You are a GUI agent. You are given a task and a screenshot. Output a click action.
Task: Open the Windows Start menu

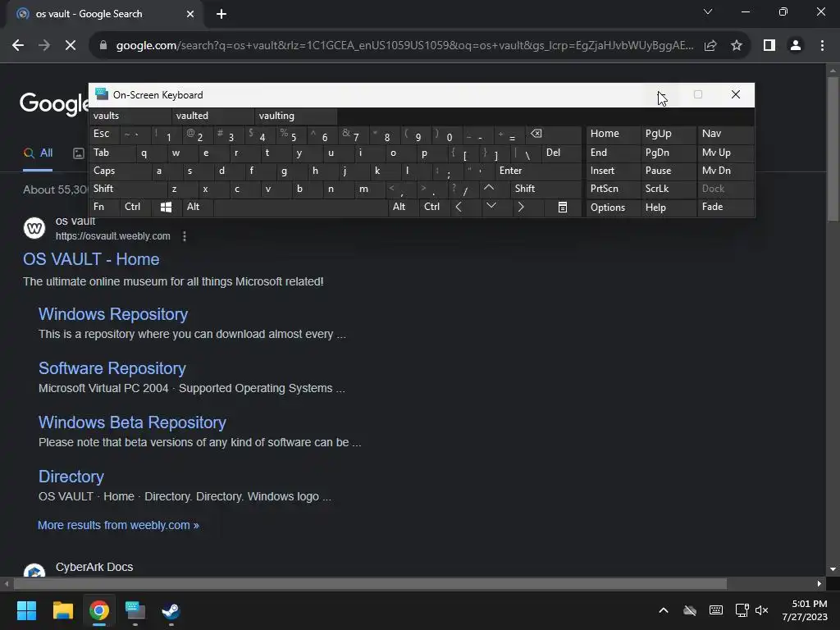point(26,610)
